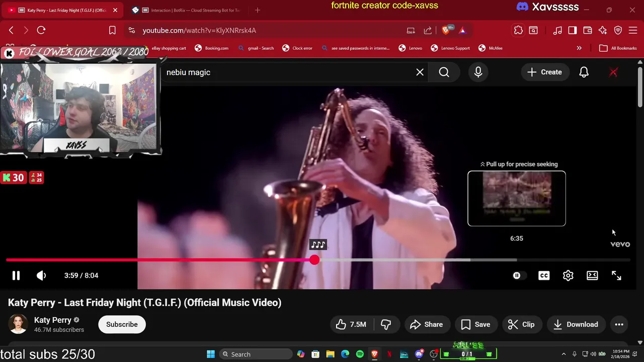The height and width of the screenshot is (362, 644).
Task: Open a new browser tab
Action: 258,10
